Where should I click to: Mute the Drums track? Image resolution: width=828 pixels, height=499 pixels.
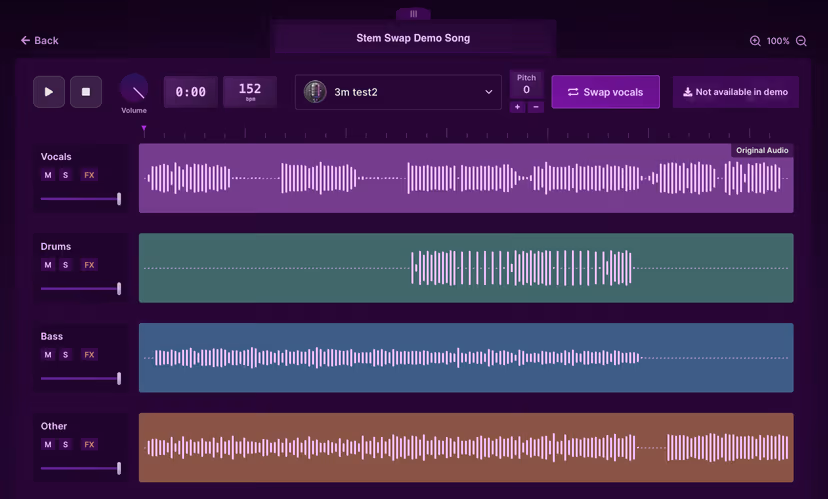coord(48,265)
